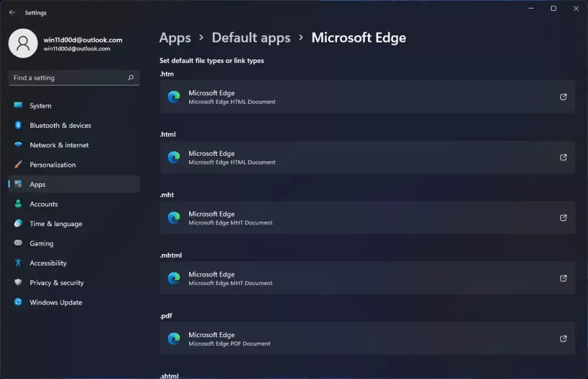Open external link icon for .html file type
The image size is (588, 379).
[x=563, y=158]
